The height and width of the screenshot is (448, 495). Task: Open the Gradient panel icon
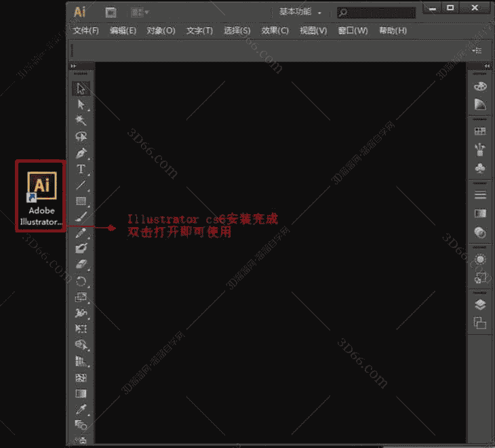(480, 213)
